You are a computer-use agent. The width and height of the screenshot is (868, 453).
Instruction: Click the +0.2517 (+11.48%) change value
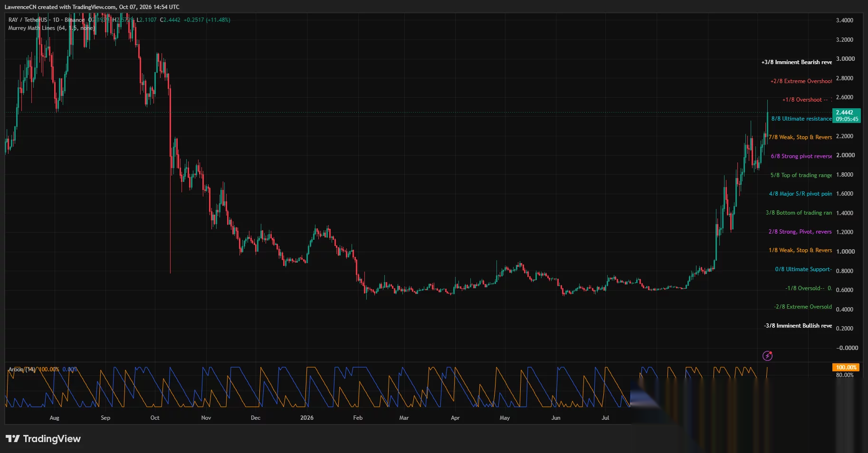coord(207,20)
